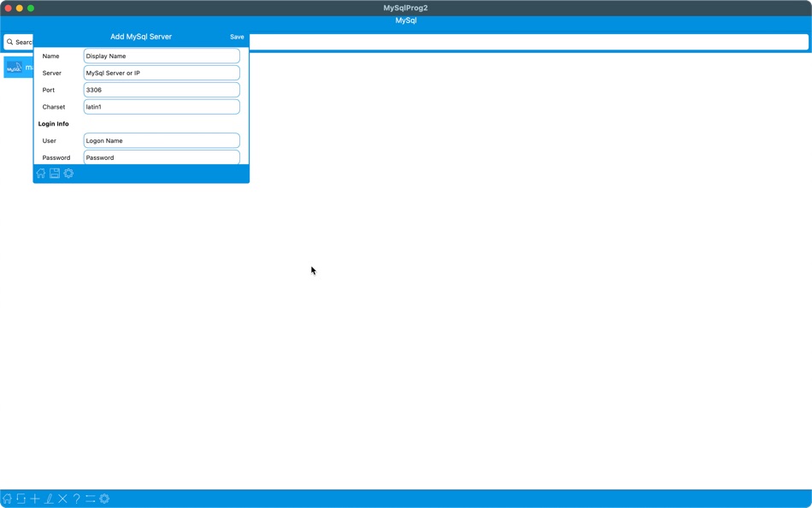Open the settings gear on bottom toolbar
812x508 pixels.
[x=103, y=498]
